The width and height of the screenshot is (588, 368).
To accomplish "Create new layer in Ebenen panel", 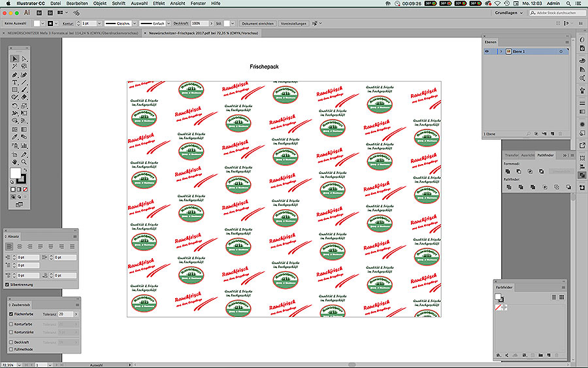I will (552, 134).
